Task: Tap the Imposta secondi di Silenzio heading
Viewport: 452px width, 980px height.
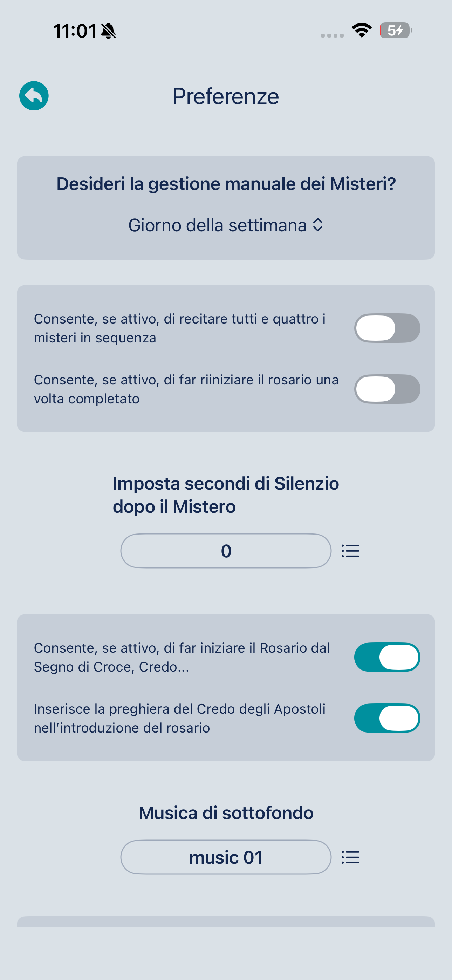Action: [226, 495]
